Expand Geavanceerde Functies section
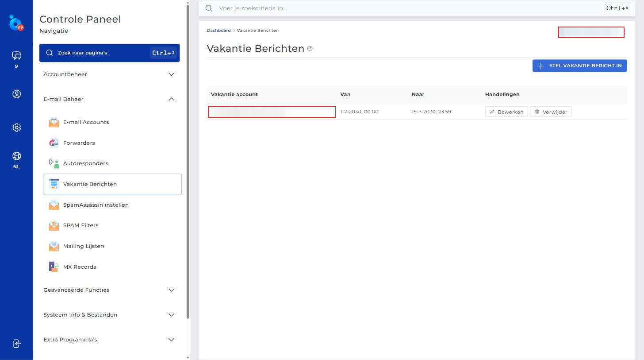Viewport: 644px width, 360px height. pos(109,290)
